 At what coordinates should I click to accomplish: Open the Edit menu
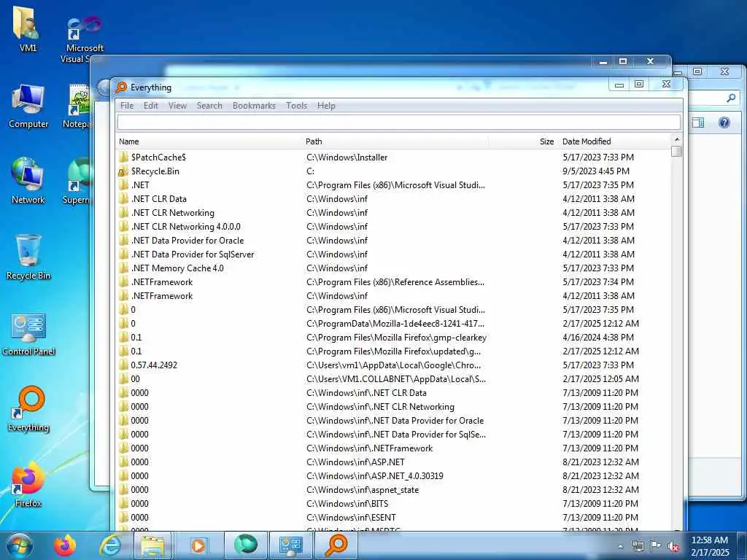pos(150,106)
